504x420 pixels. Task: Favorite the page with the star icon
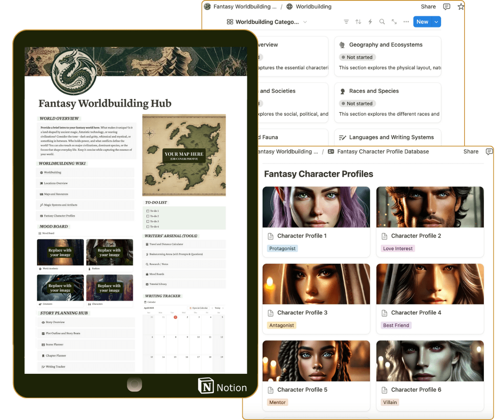(460, 7)
